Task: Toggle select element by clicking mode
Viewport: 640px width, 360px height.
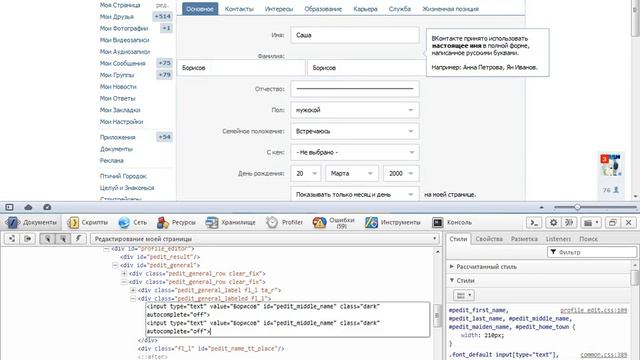Action: coord(47,239)
